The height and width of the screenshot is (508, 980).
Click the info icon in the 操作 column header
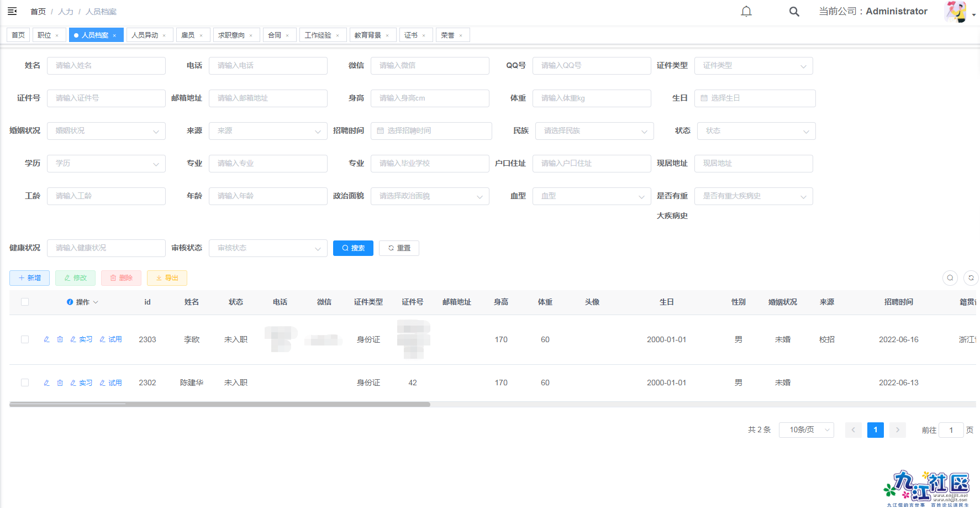pyautogui.click(x=70, y=302)
